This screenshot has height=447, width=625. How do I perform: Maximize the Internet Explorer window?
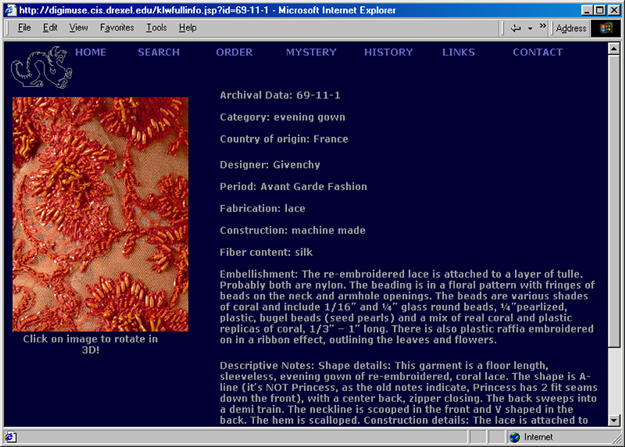tap(599, 10)
